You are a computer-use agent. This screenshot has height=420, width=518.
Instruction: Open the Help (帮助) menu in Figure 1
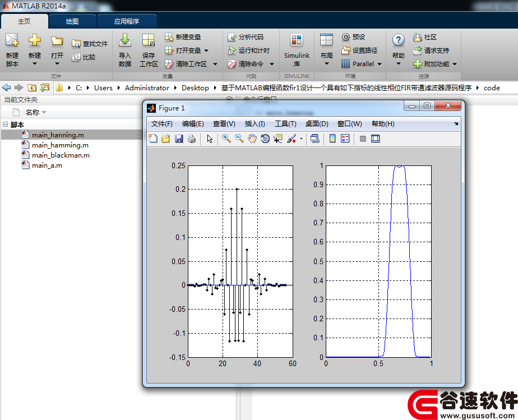tap(383, 124)
